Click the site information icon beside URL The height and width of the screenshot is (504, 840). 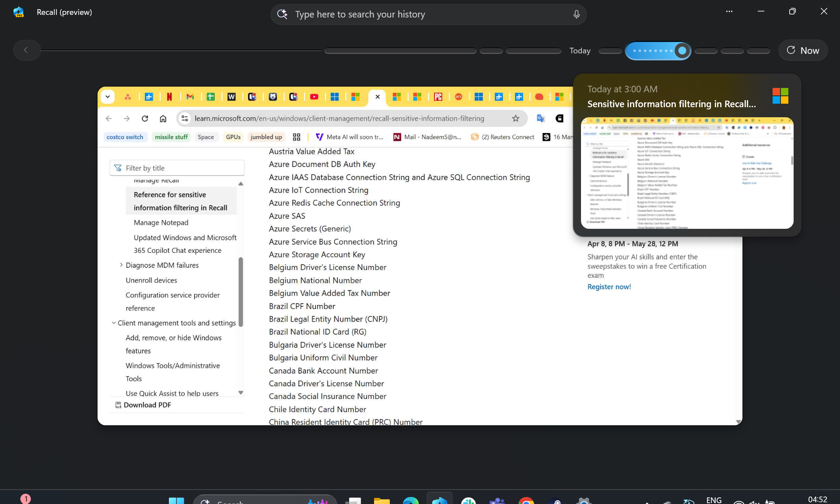point(185,119)
